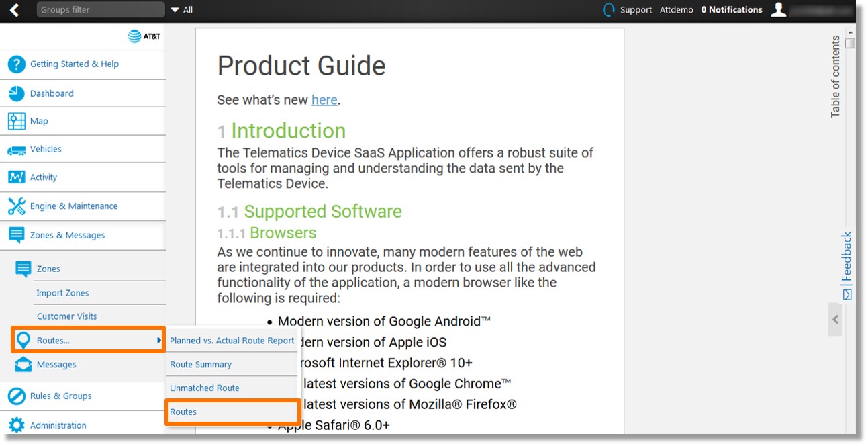
Task: Click the Support headset icon
Action: (x=609, y=10)
